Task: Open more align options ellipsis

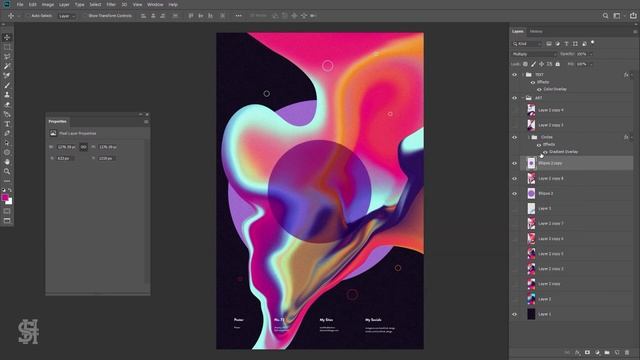Action: [238, 16]
